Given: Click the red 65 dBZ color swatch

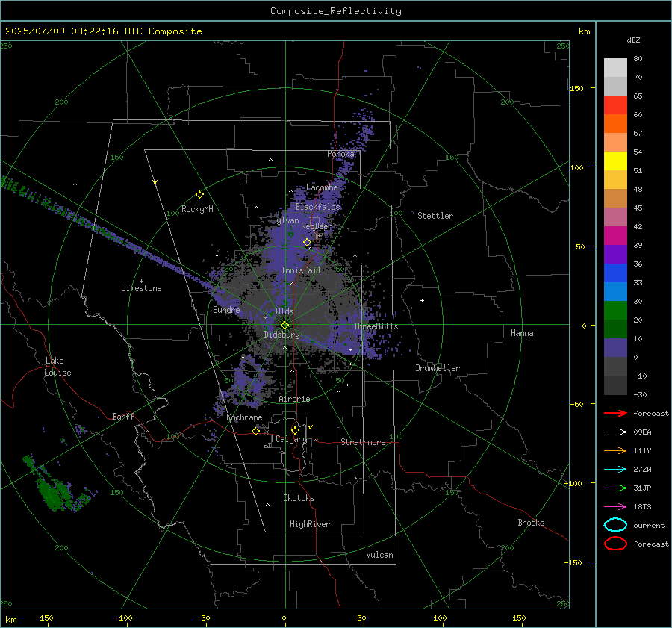Looking at the screenshot, I should (x=615, y=105).
